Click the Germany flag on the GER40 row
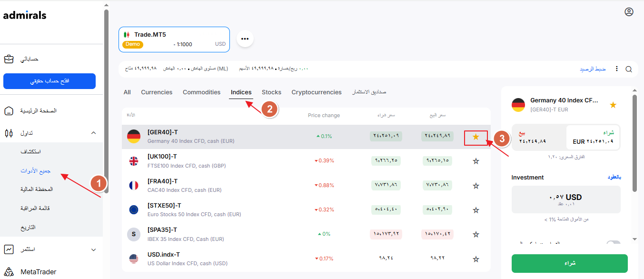This screenshot has width=644, height=279. [134, 137]
